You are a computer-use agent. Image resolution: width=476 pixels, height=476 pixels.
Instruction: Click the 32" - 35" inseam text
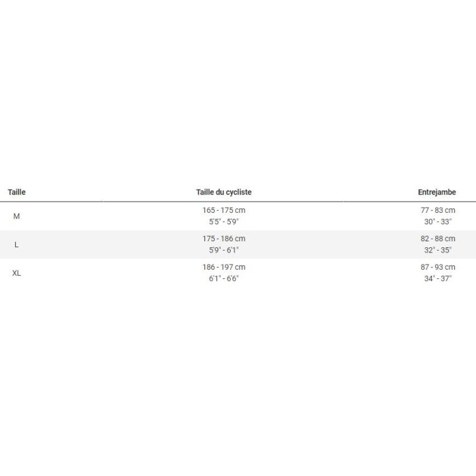(x=438, y=250)
